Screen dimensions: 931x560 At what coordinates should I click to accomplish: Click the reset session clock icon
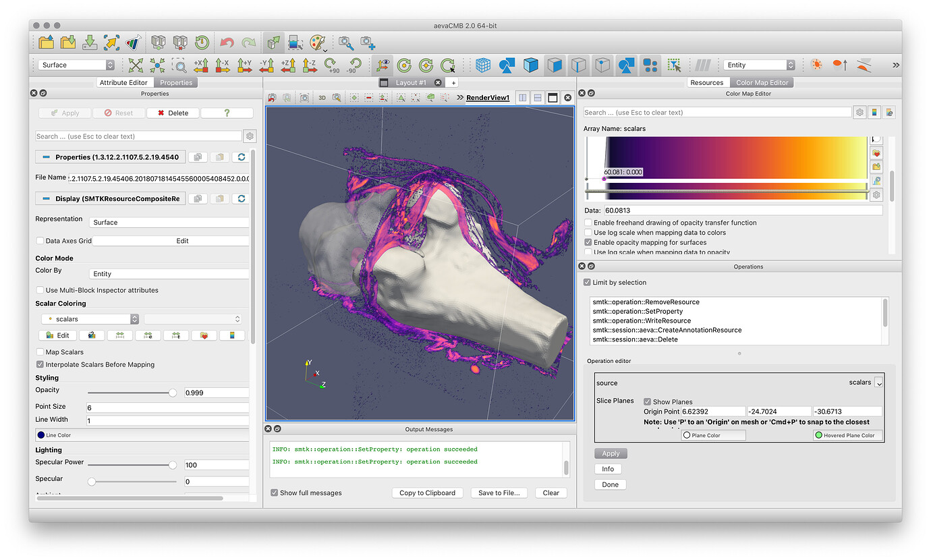coord(202,43)
